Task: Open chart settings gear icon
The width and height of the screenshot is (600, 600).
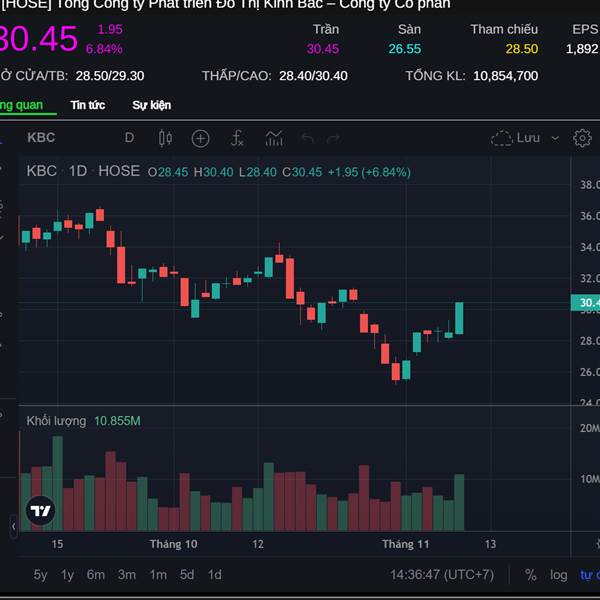Action: [582, 138]
